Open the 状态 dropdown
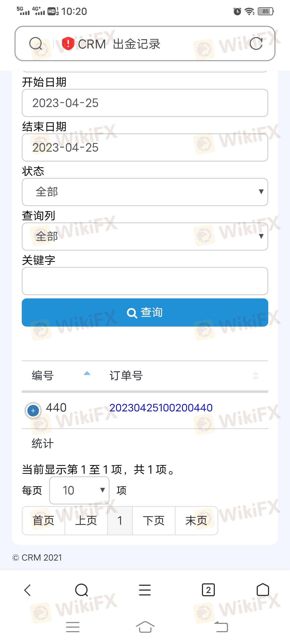290x644 pixels. 145,192
